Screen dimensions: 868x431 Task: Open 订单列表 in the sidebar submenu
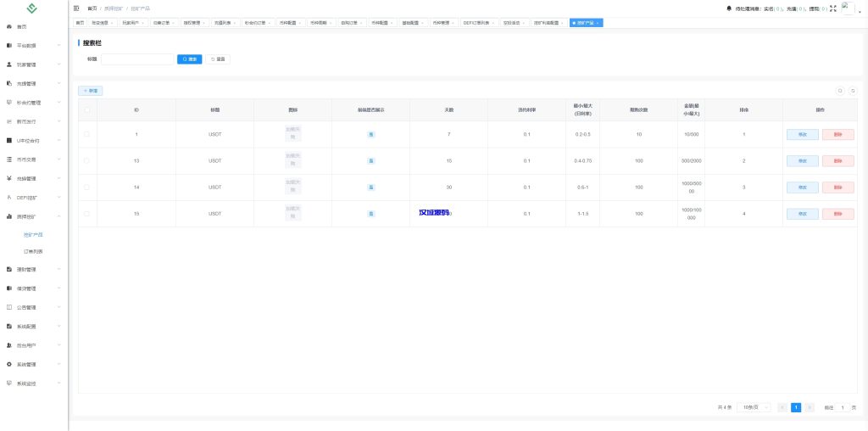point(33,251)
